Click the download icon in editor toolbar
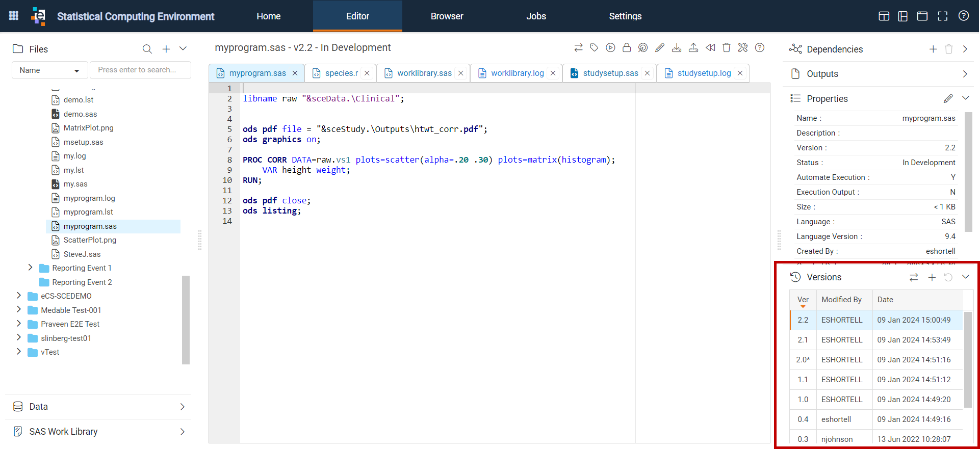This screenshot has width=980, height=449. coord(677,48)
